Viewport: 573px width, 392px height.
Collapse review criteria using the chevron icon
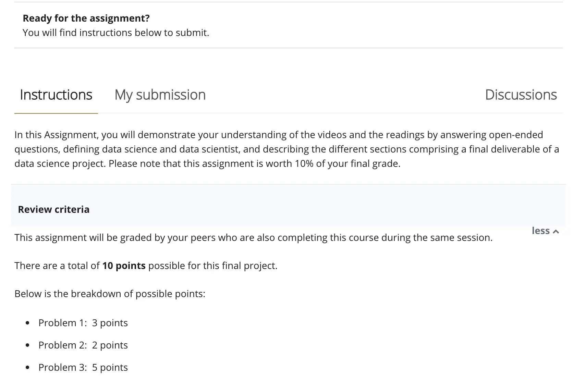pyautogui.click(x=556, y=232)
